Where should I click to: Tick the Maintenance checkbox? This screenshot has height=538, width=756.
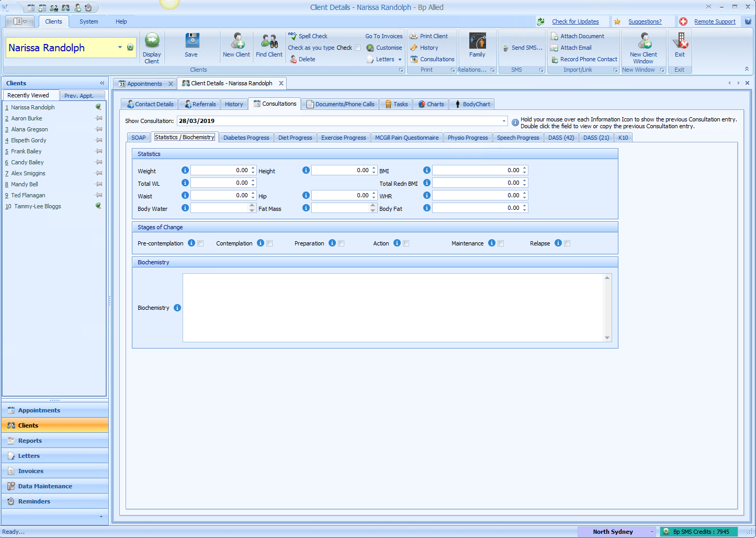pyautogui.click(x=501, y=243)
